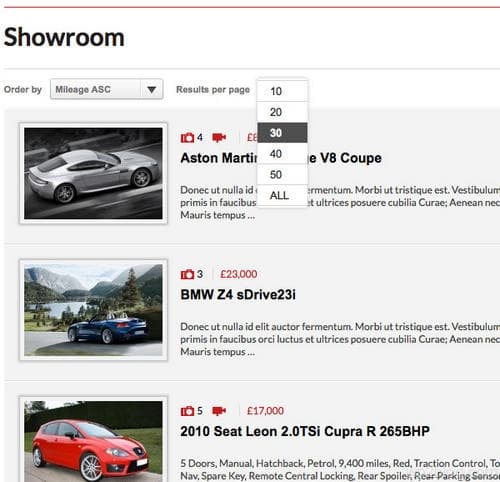Select 50 results per page
The height and width of the screenshot is (482, 500).
[x=282, y=174]
